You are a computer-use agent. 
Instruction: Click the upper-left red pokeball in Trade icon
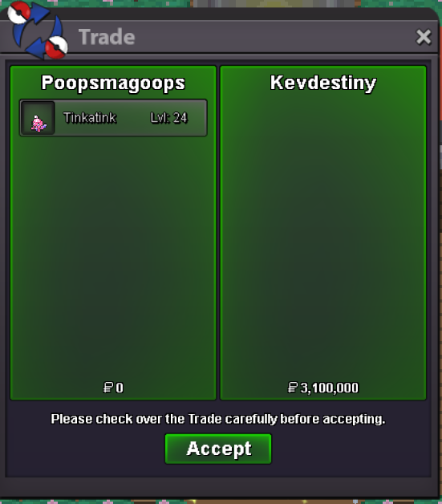pos(19,12)
